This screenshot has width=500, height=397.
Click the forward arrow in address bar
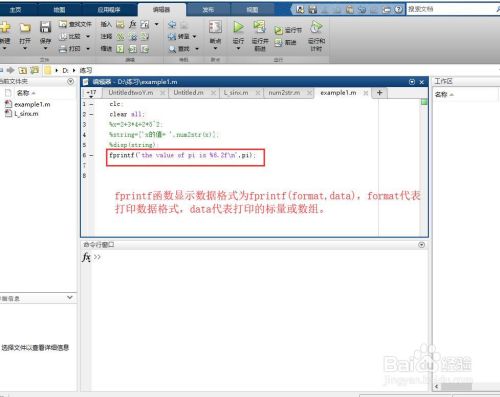click(x=10, y=70)
